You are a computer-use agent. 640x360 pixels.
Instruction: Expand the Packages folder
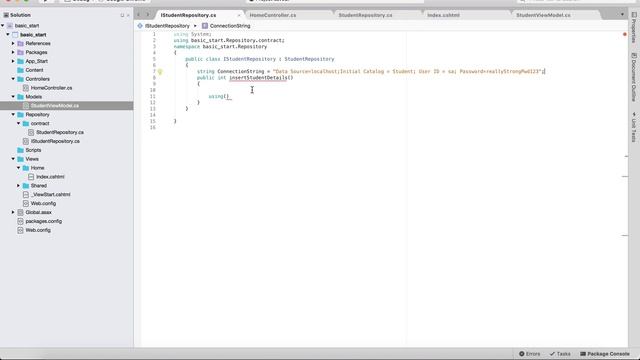pos(13,52)
